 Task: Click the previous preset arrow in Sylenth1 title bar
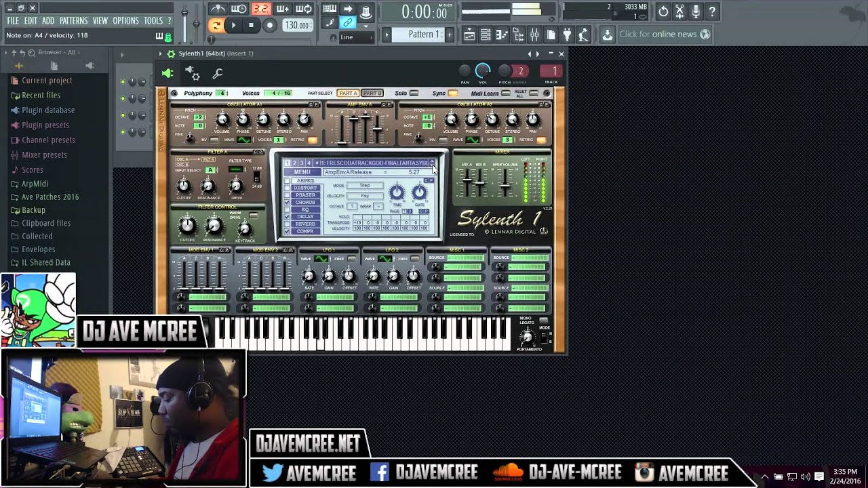(x=530, y=54)
